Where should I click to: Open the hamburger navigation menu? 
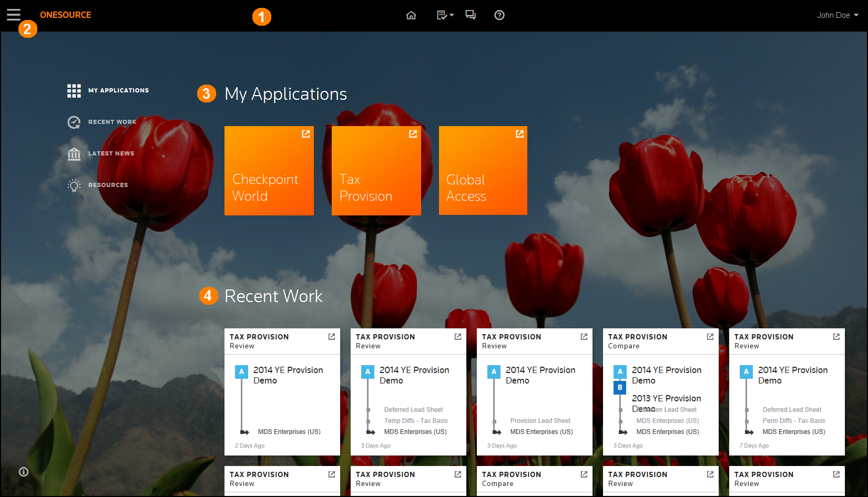tap(14, 15)
